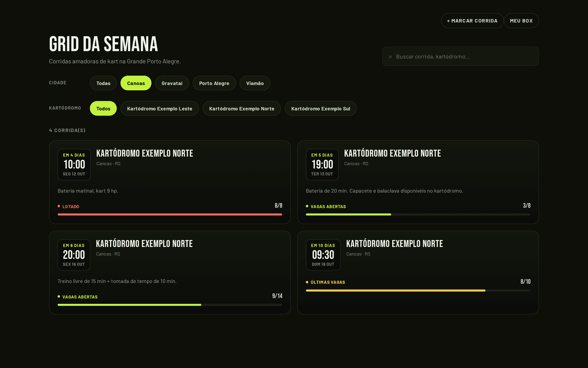Click the 4 CORRIDA(S) results count
Screen dimensions: 588x368
pos(67,130)
